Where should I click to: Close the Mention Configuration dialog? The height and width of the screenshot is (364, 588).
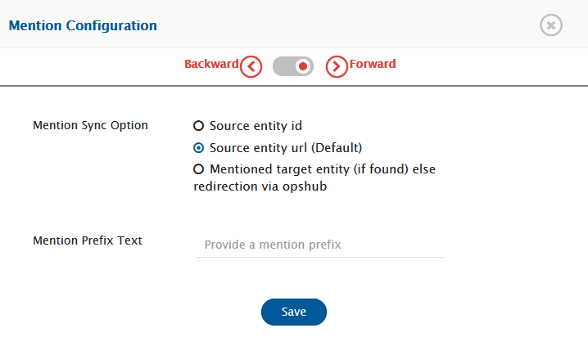tap(551, 25)
